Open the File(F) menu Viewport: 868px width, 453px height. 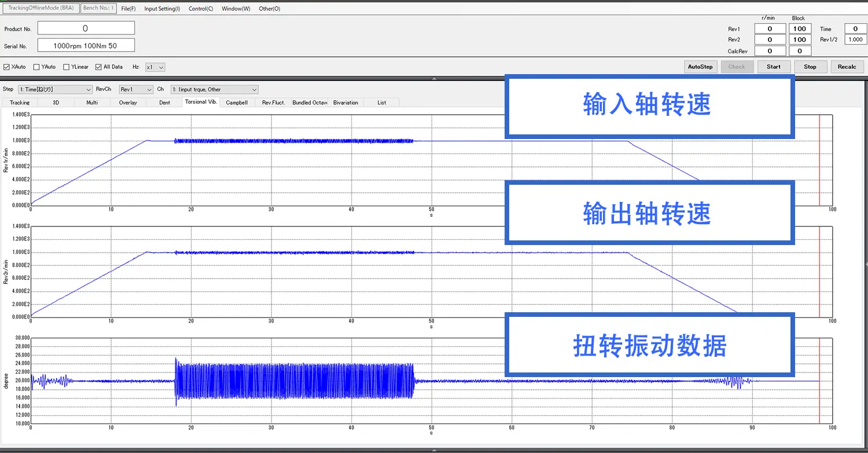[x=128, y=9]
